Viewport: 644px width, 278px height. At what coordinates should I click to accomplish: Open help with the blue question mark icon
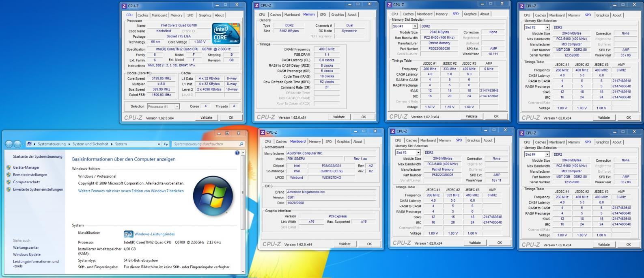(237, 153)
